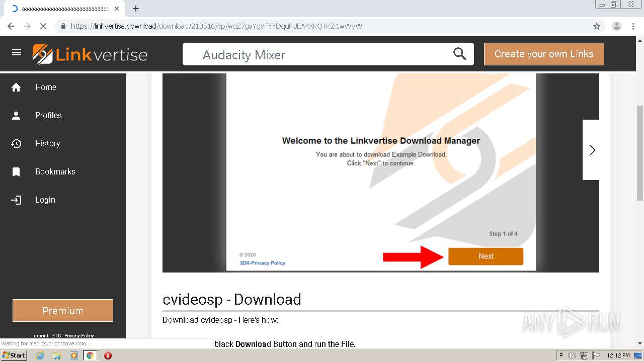Go back with browser back arrow
The width and height of the screenshot is (644, 362).
pyautogui.click(x=11, y=26)
